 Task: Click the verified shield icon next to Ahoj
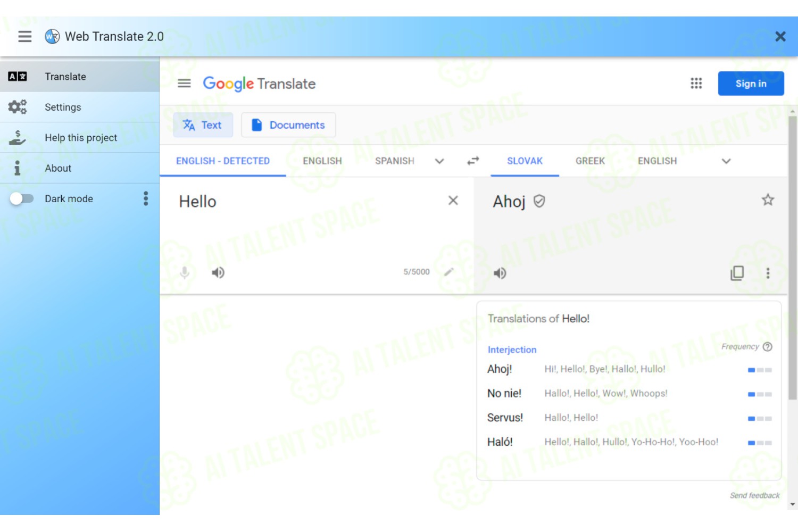pyautogui.click(x=539, y=201)
